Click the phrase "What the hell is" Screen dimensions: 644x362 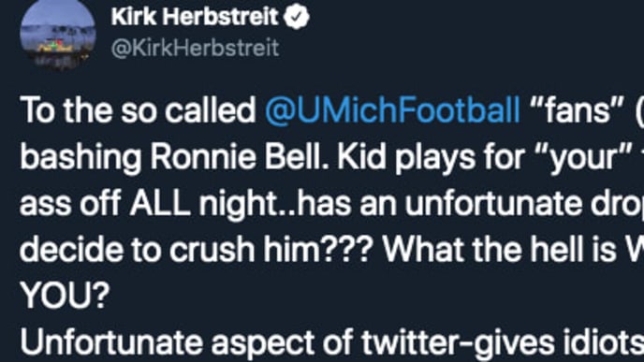(x=500, y=250)
